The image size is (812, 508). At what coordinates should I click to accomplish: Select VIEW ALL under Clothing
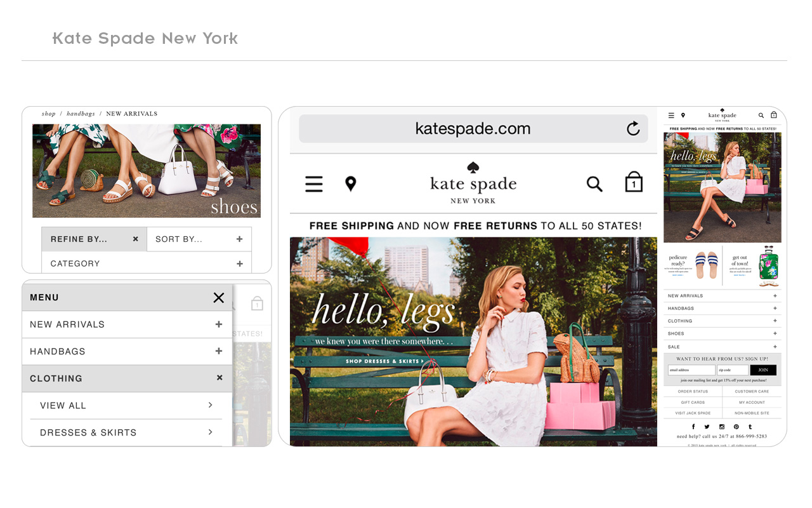127,406
